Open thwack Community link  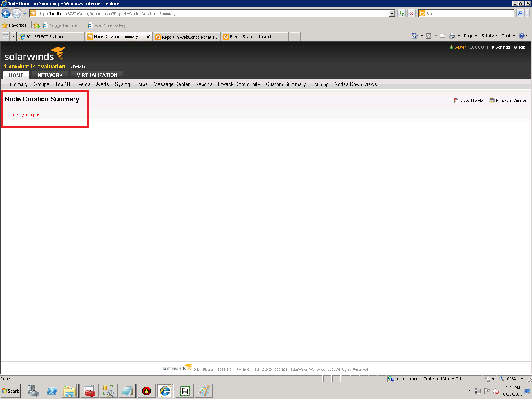pyautogui.click(x=239, y=84)
